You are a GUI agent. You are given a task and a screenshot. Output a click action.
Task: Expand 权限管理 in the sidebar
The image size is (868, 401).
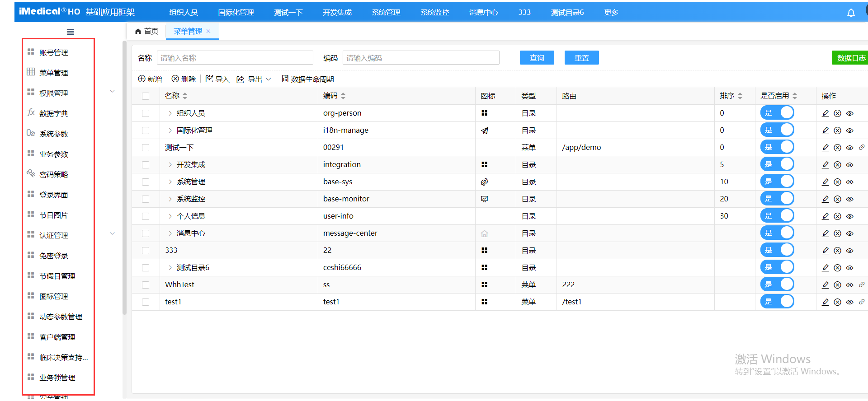pos(112,92)
